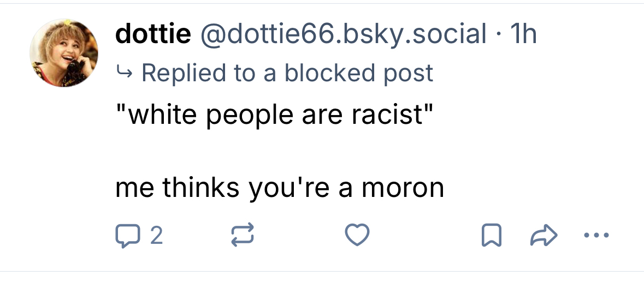
Task: Click the "Replied to a blocked post" label
Action: tap(287, 73)
